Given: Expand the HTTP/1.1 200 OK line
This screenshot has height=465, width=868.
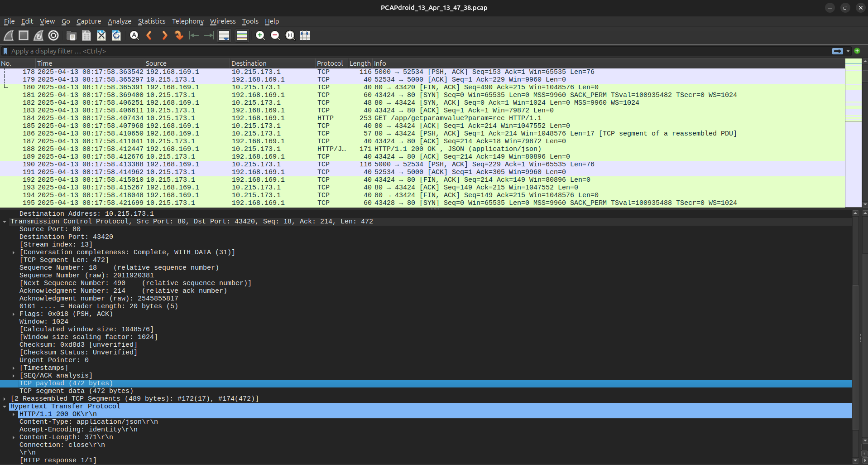Looking at the screenshot, I should point(14,414).
